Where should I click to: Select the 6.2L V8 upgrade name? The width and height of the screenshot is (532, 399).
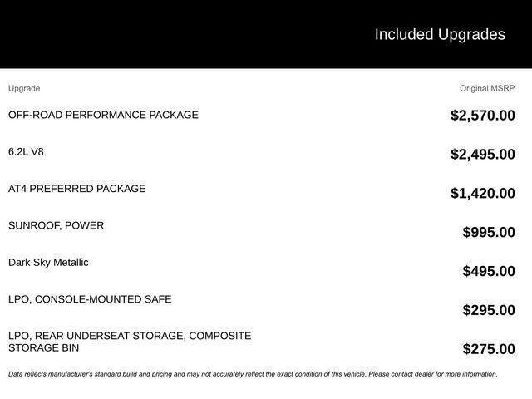(26, 152)
